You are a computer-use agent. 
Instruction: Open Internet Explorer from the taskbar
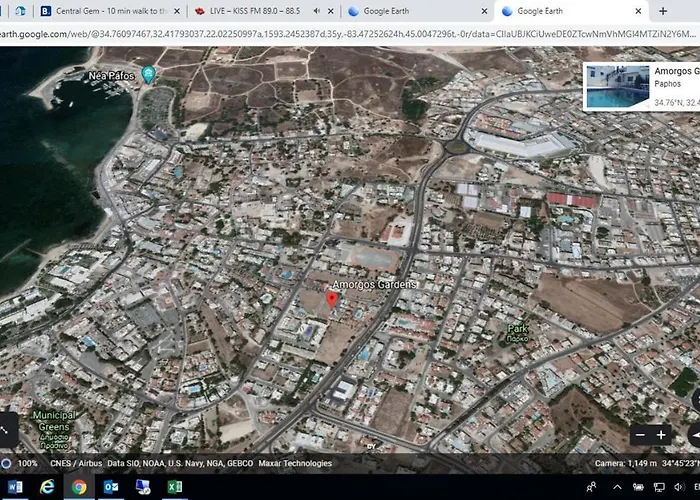coord(46,487)
